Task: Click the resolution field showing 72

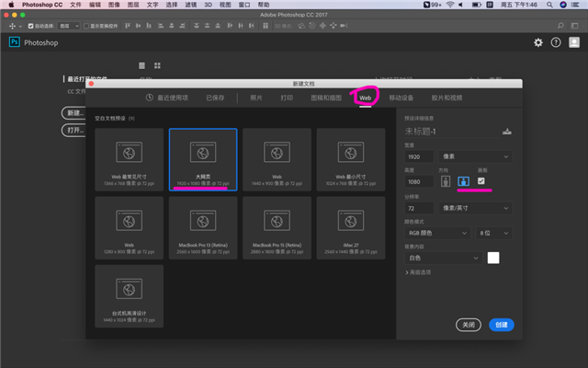Action: pos(419,208)
